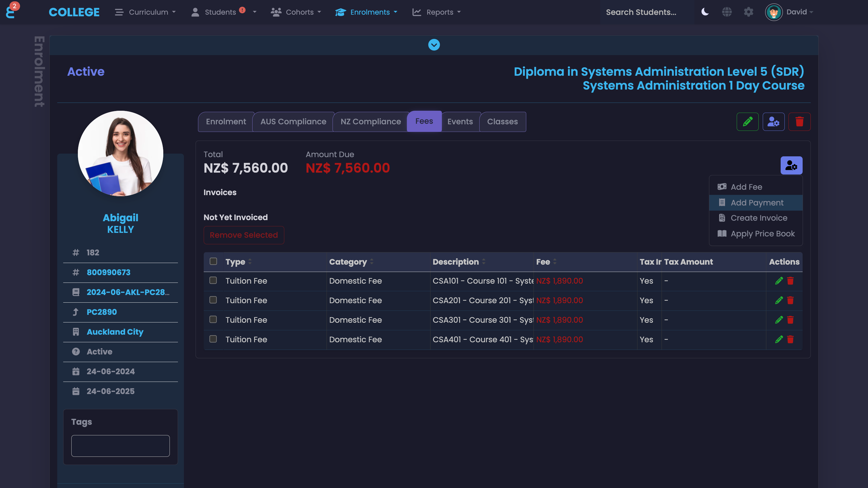This screenshot has height=488, width=868.
Task: Click red delete enrolment trash button
Action: 799,121
